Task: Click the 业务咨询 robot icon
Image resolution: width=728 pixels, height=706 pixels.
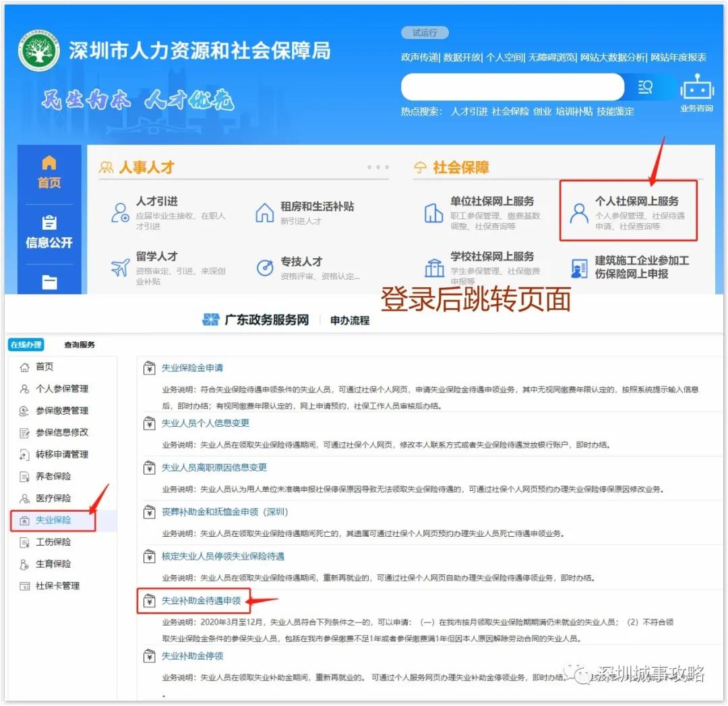Action: pyautogui.click(x=698, y=88)
